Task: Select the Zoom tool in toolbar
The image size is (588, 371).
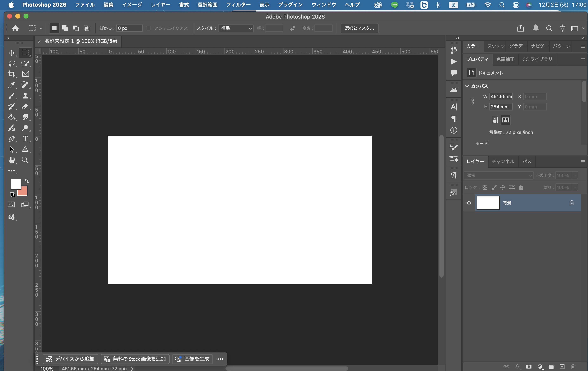Action: click(x=25, y=160)
